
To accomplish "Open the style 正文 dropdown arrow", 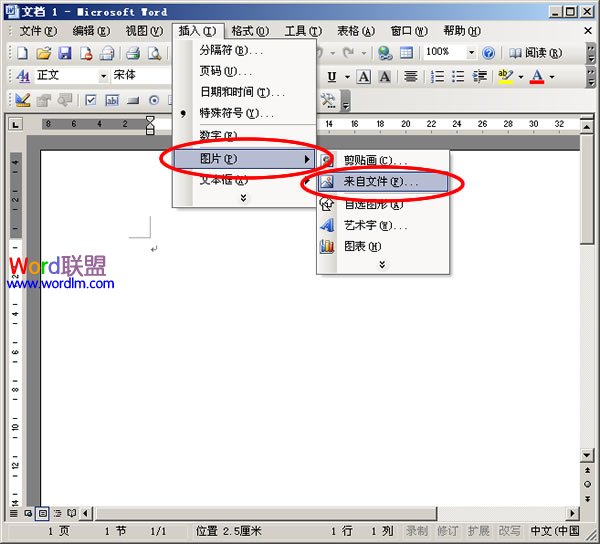I will (103, 77).
